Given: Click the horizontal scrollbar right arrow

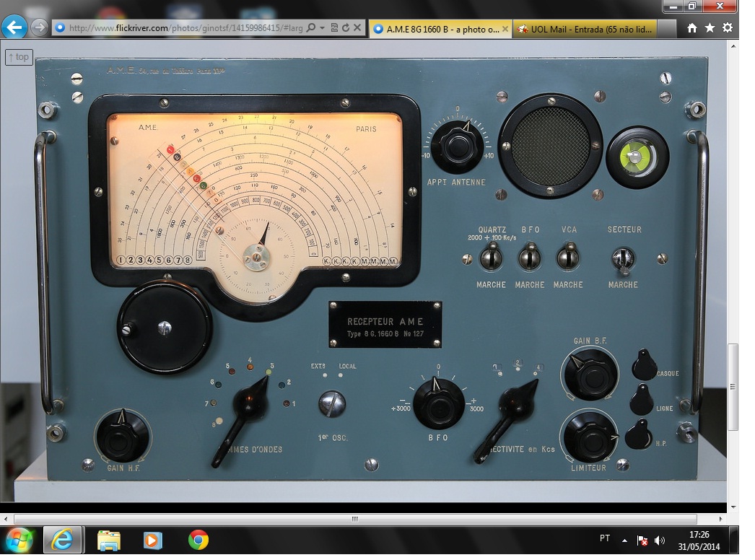Looking at the screenshot, I should 720,519.
